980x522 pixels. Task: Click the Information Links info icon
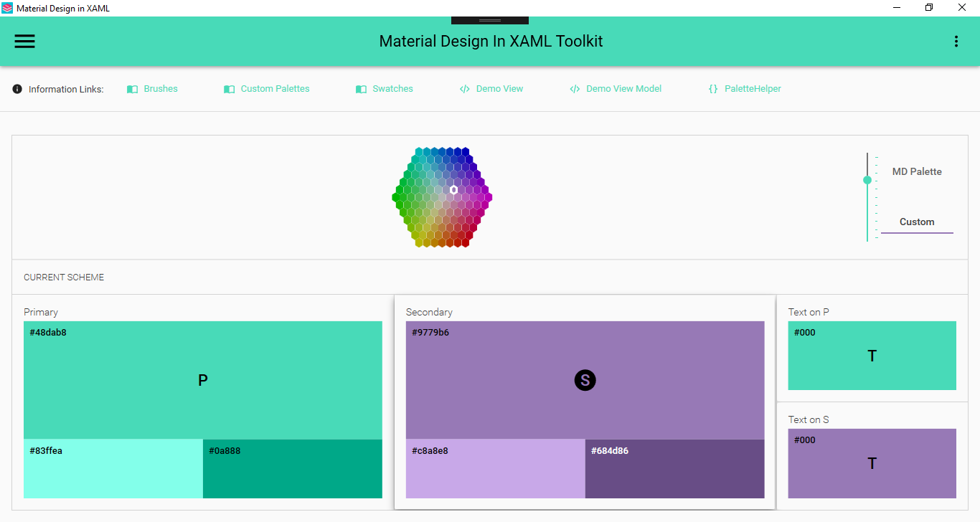[16, 88]
